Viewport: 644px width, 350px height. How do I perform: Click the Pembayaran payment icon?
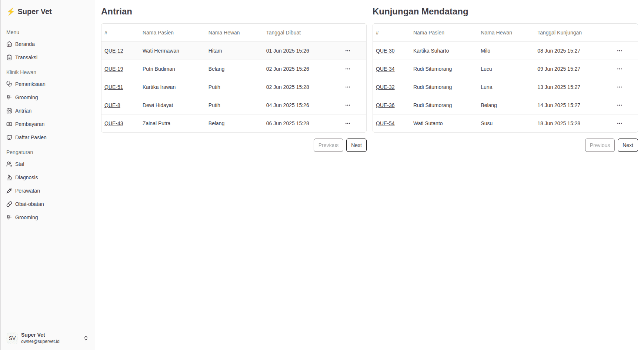point(9,124)
